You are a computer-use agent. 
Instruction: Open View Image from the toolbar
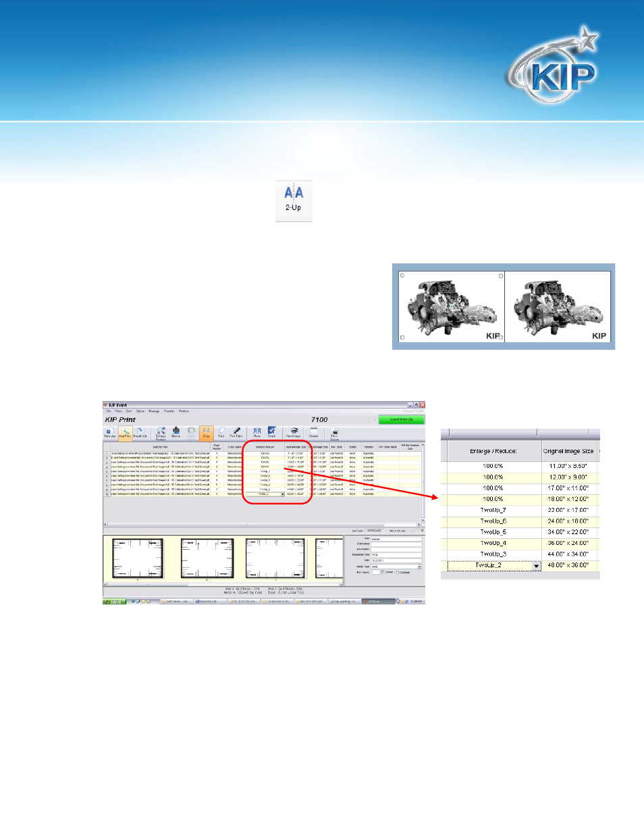click(293, 433)
